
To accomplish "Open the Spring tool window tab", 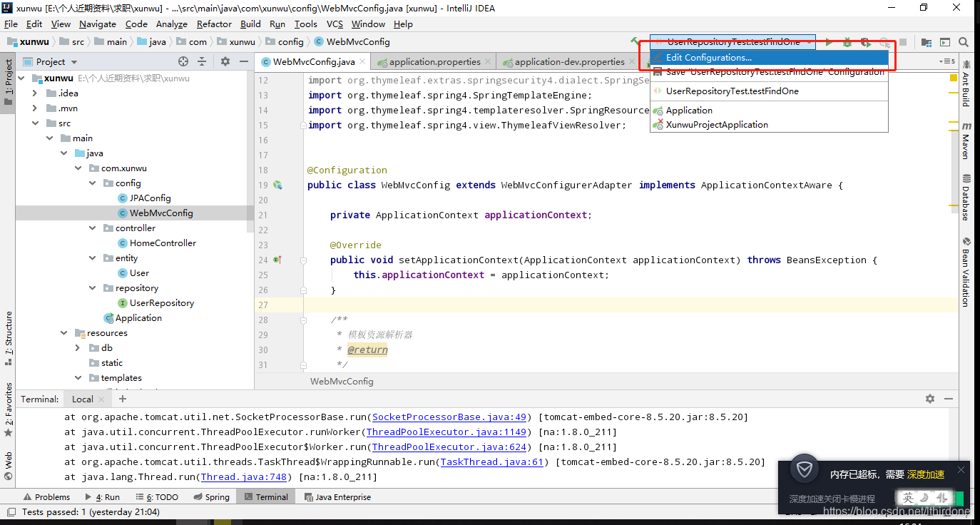I will tap(211, 496).
